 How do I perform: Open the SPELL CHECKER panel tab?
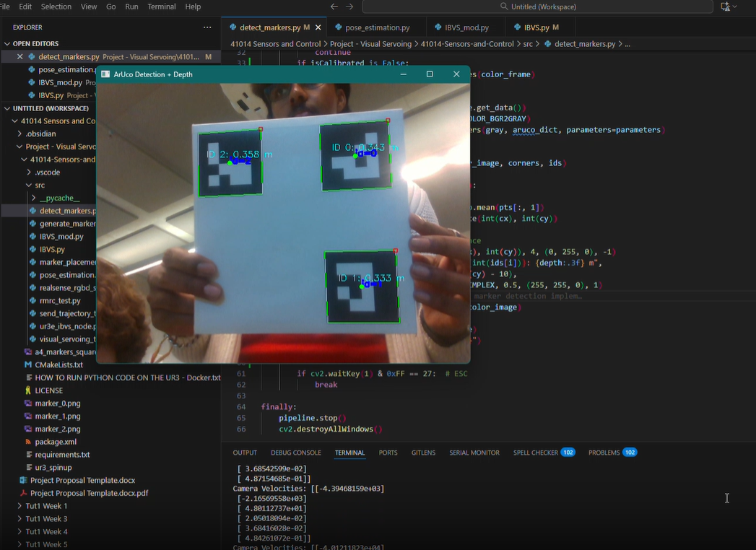pos(544,453)
